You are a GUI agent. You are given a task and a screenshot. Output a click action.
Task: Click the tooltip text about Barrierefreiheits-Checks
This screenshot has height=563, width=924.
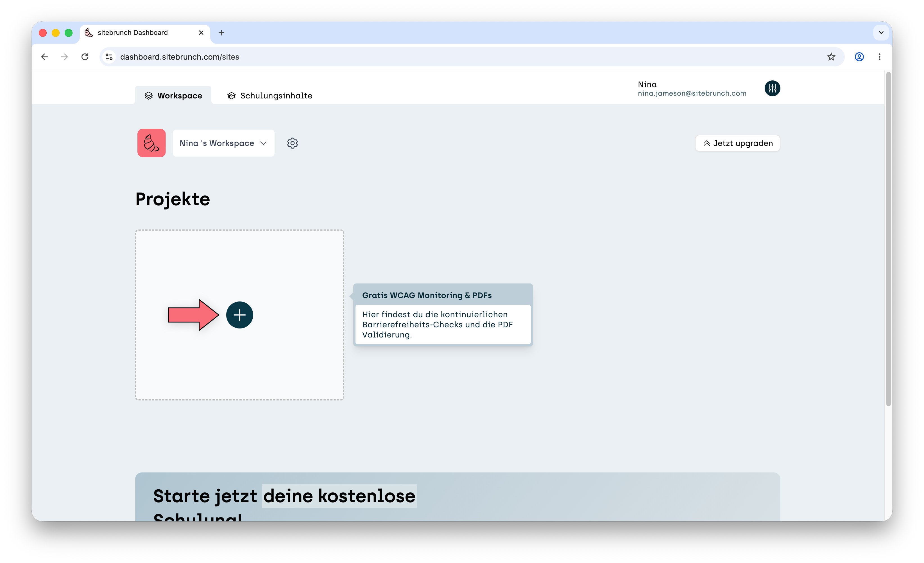(x=437, y=325)
